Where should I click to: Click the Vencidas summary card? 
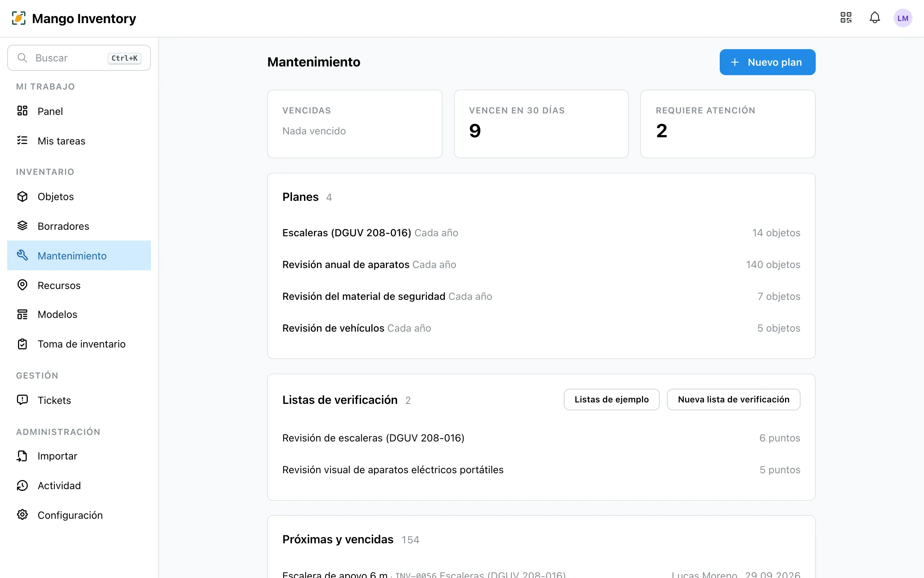point(355,124)
